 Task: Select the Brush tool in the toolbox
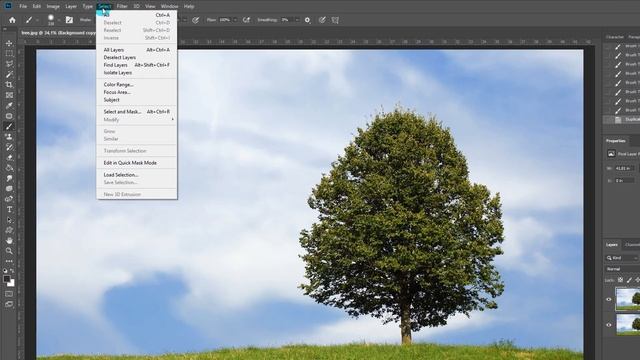coord(9,126)
